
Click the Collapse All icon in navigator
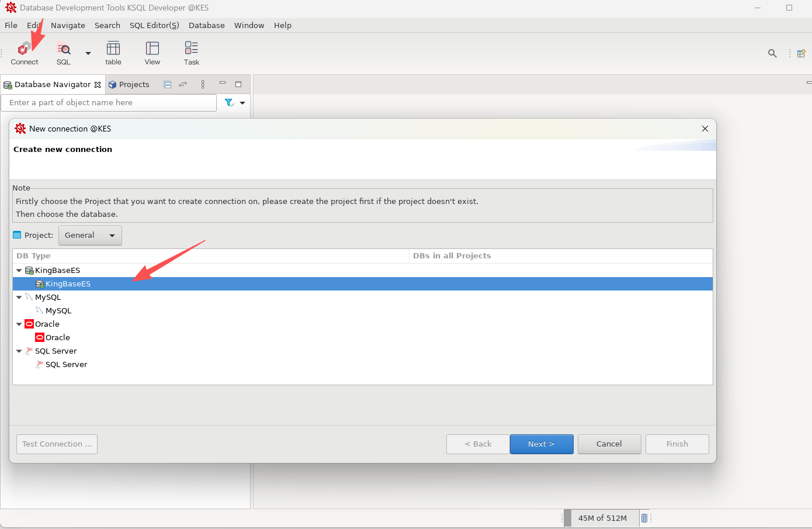coord(168,85)
